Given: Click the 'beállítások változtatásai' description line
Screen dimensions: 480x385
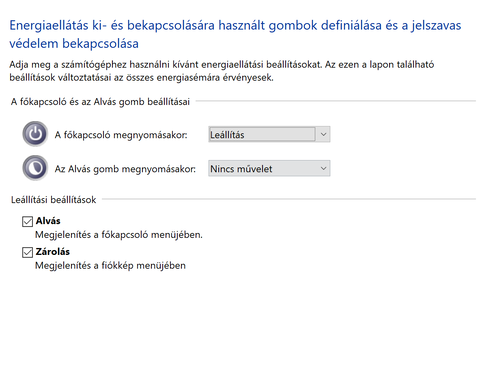Looking at the screenshot, I should (x=141, y=78).
